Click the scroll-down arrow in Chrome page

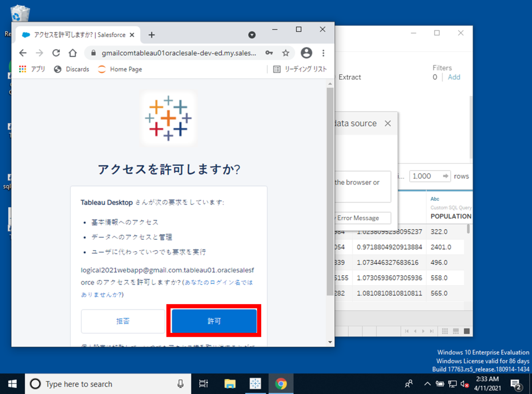[x=330, y=342]
